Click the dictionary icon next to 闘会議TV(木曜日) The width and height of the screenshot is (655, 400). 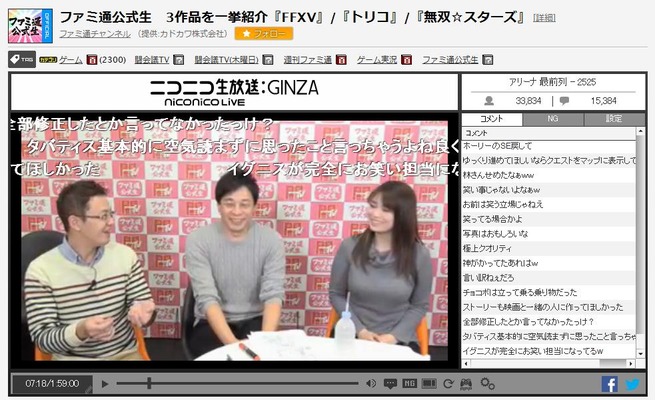[268, 60]
